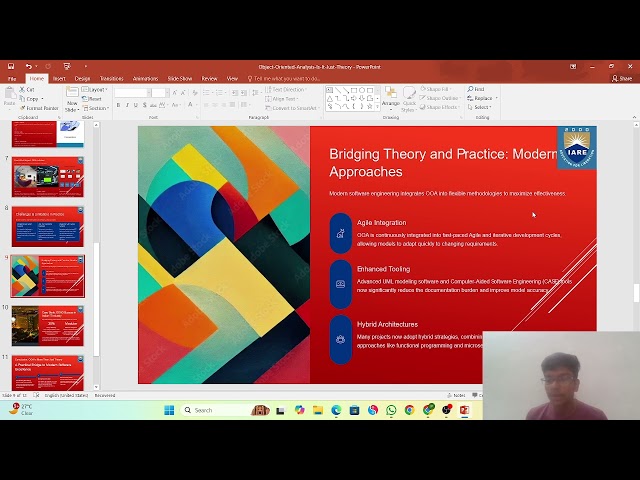The image size is (640, 480).
Task: Apply text shadow formatting
Action: coord(144,105)
